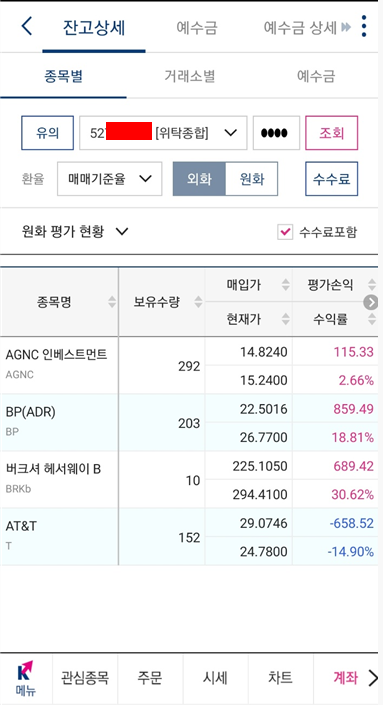Expand the 원화 평가 현황 section
Screen dimensions: 383x705
click(x=75, y=232)
